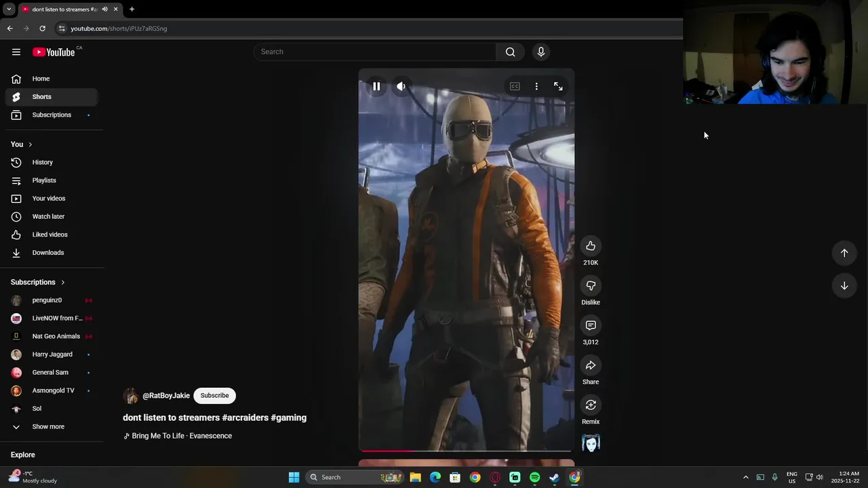This screenshot has width=868, height=488.
Task: Select Shorts in the sidebar
Action: pos(52,97)
